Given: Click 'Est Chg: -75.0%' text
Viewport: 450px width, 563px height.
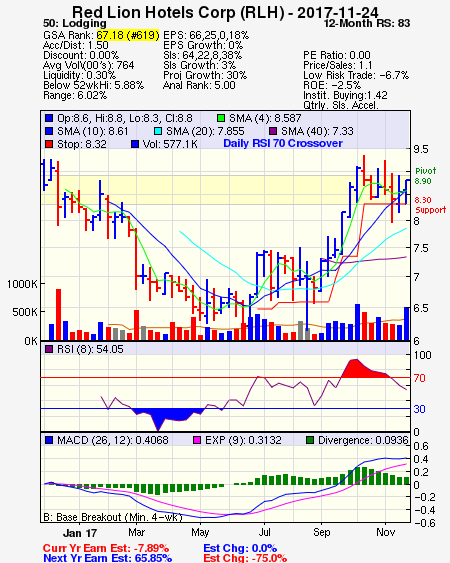Looking at the screenshot, I should point(245,558).
